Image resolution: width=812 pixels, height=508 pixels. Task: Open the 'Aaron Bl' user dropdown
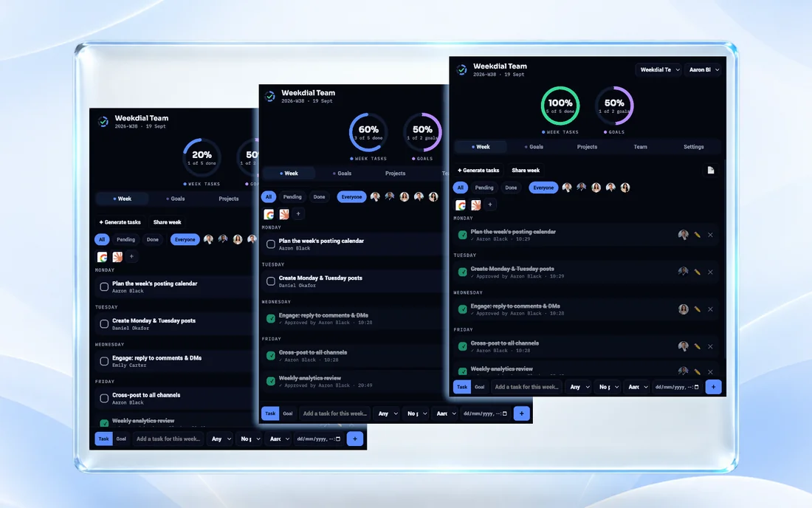tap(703, 69)
